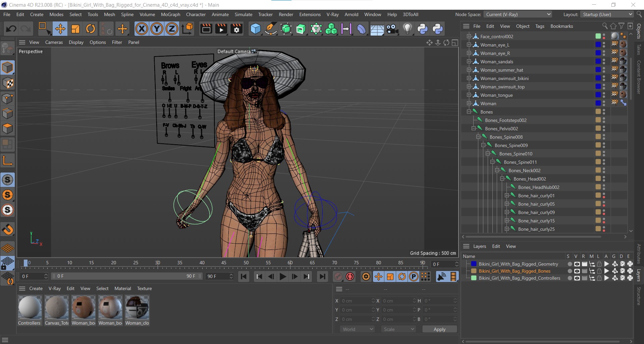
Task: Click the Camera object icon
Action: [392, 29]
